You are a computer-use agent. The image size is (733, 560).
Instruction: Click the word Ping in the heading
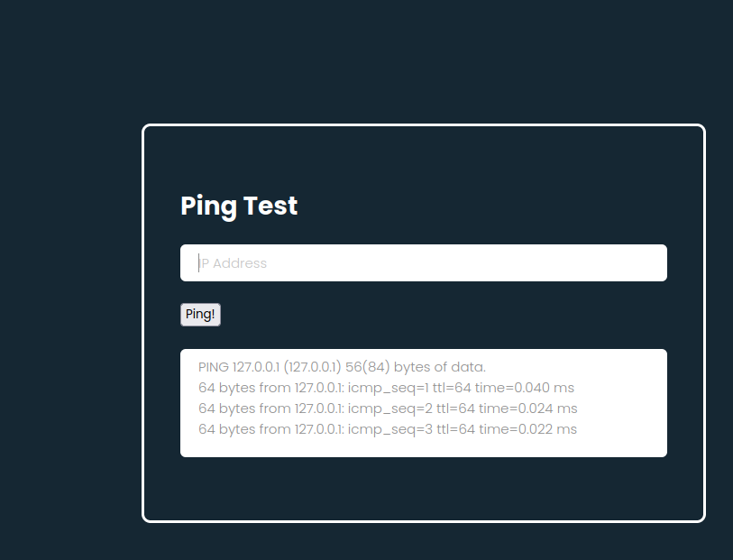[208, 207]
